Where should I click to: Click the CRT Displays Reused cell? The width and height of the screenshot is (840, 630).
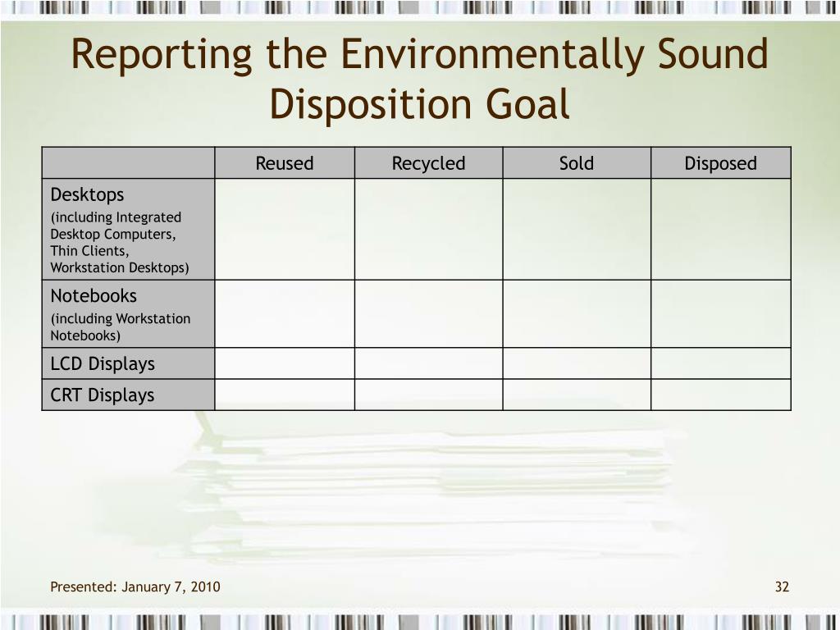tap(285, 395)
